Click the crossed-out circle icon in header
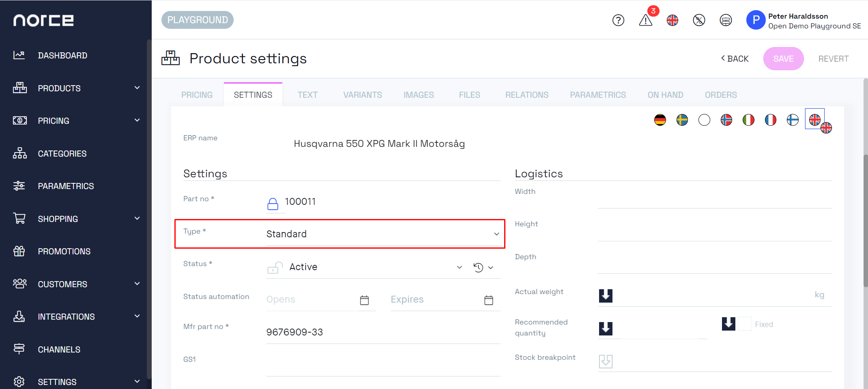The image size is (868, 389). click(699, 20)
